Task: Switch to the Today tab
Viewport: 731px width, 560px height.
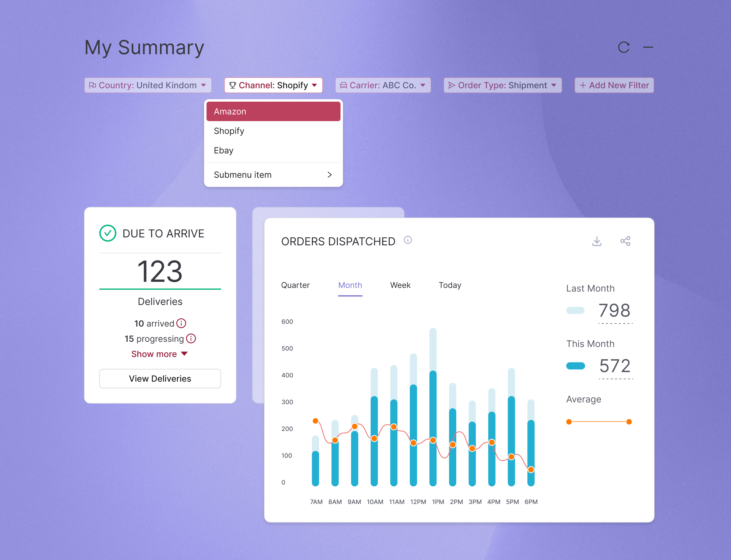Action: 450,285
